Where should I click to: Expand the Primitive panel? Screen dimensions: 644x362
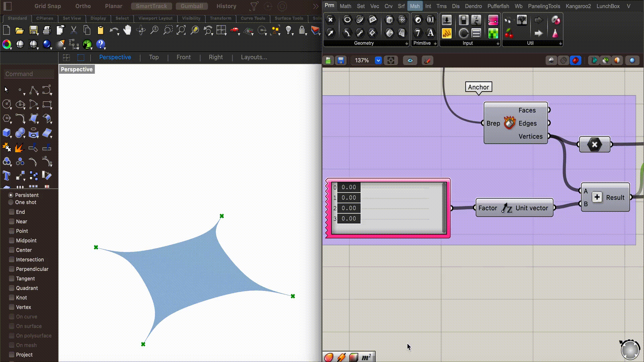pos(435,44)
